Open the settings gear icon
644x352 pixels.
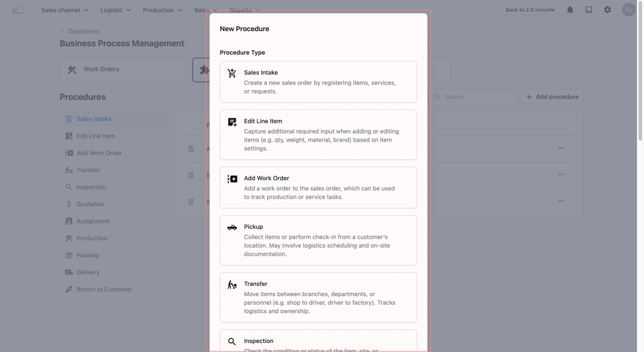607,10
